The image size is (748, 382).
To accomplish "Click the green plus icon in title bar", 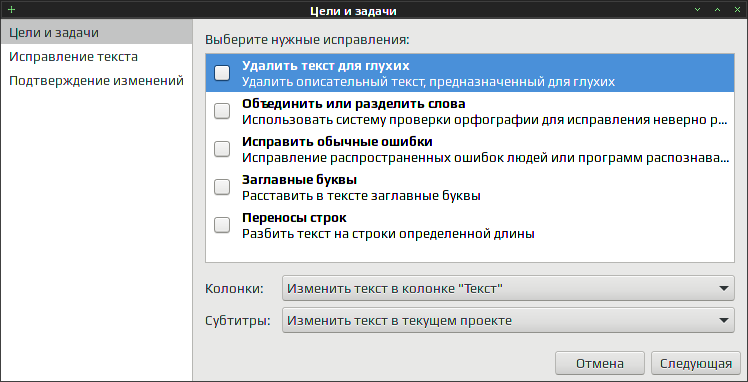I will 11,10.
